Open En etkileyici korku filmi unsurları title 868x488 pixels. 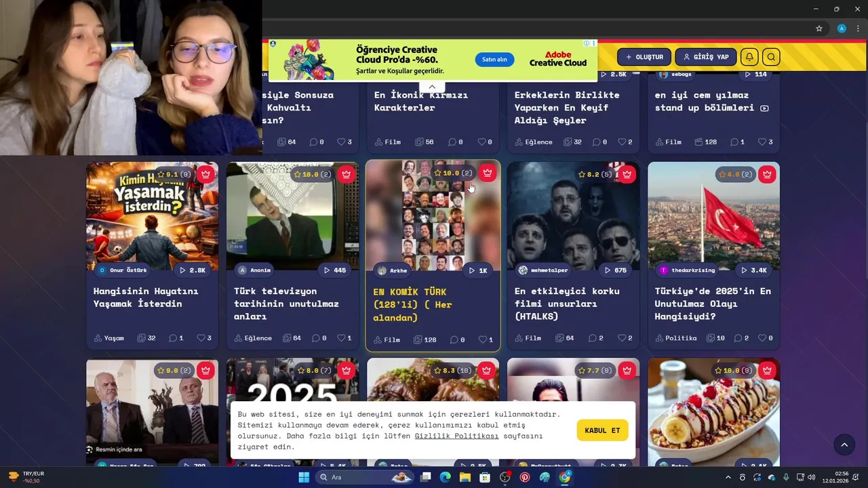tap(567, 304)
